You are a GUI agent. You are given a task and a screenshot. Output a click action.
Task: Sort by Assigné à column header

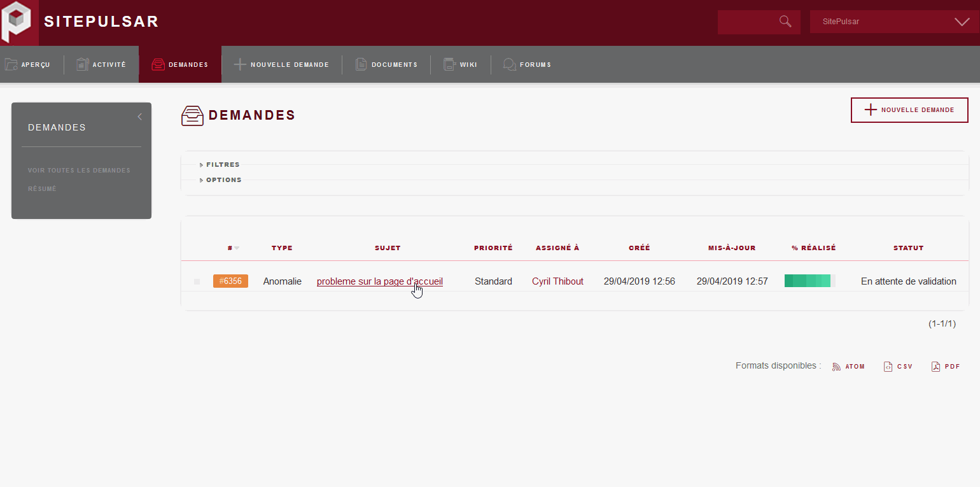557,248
